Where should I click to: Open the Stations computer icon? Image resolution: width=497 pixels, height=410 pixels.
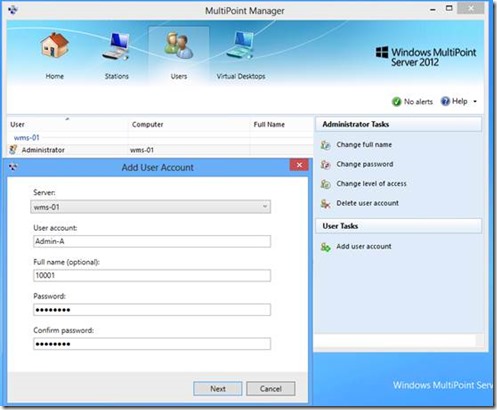116,46
